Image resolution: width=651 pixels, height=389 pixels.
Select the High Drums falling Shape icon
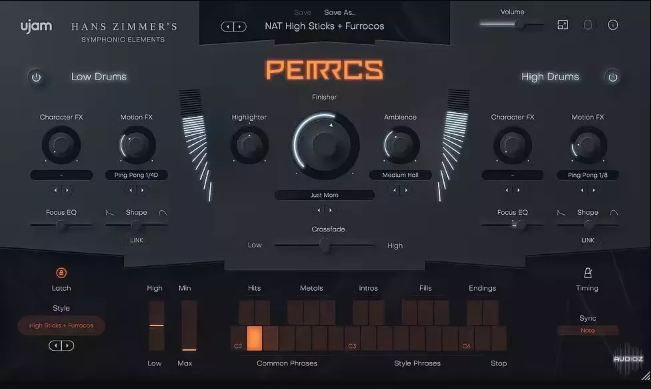pyautogui.click(x=561, y=213)
